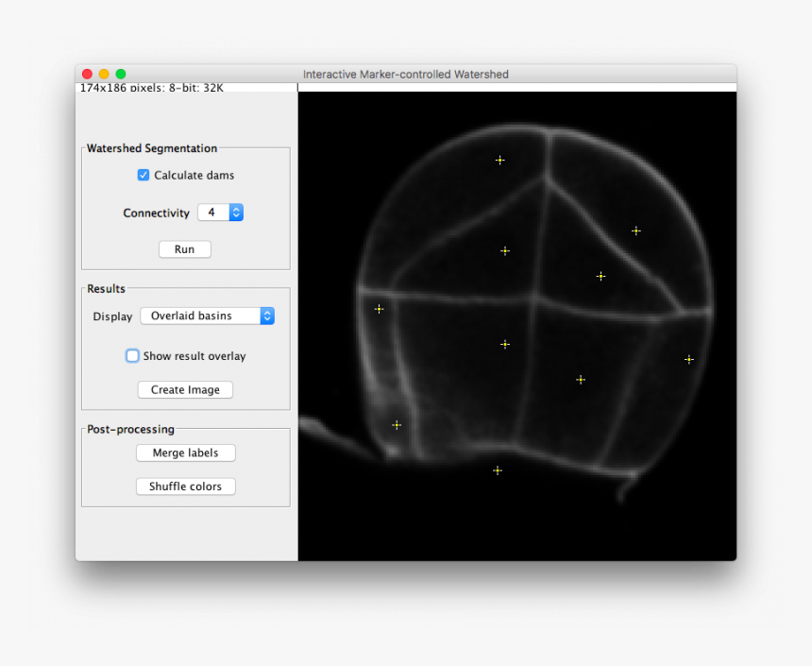The width and height of the screenshot is (812, 666).
Task: Click the Create Image button
Action: click(185, 389)
